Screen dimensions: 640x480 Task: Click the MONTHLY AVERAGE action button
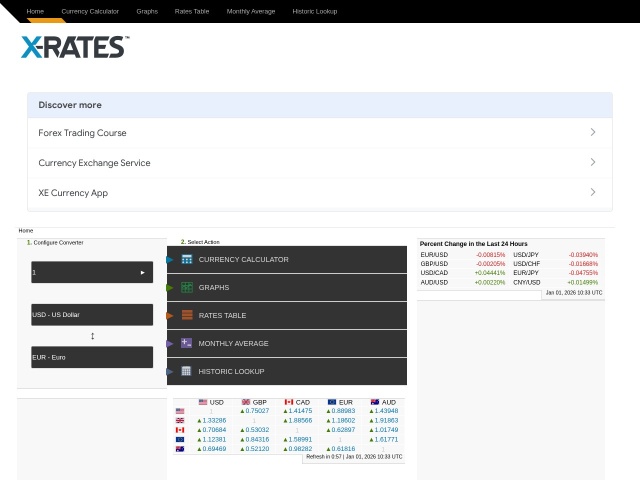click(287, 343)
